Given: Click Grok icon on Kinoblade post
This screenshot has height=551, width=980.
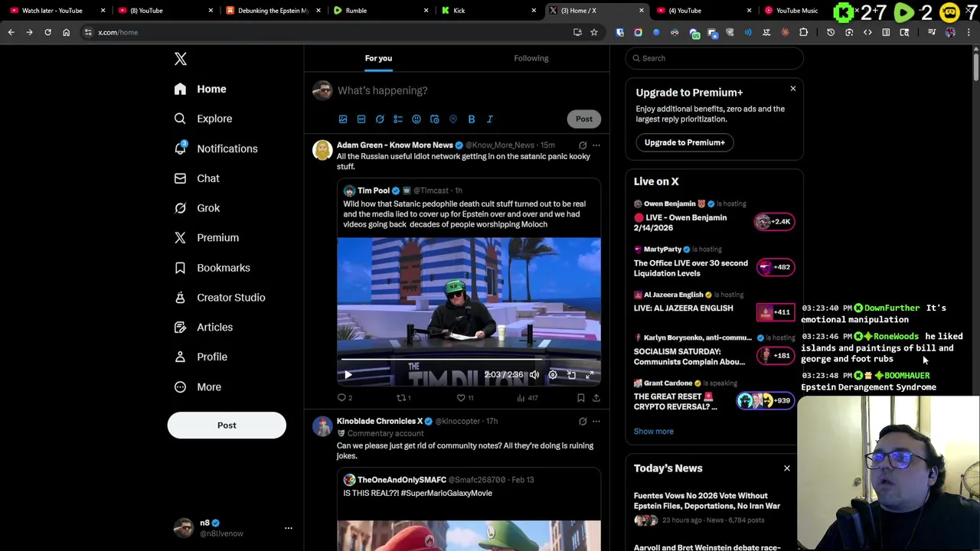Looking at the screenshot, I should pyautogui.click(x=583, y=422).
